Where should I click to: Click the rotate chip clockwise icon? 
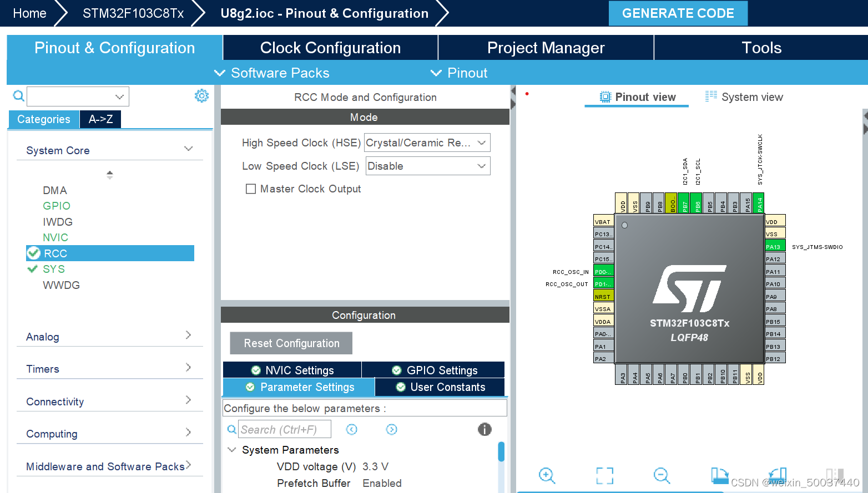pos(719,475)
